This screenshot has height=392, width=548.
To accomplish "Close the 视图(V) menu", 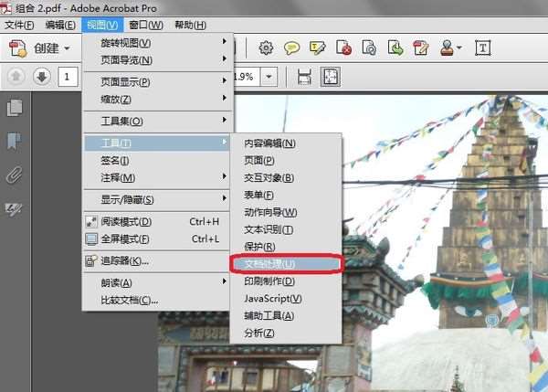I will point(102,26).
